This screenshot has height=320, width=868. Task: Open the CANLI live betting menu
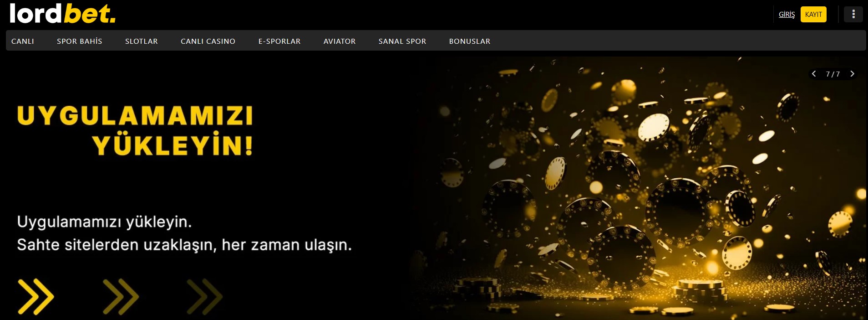(23, 41)
